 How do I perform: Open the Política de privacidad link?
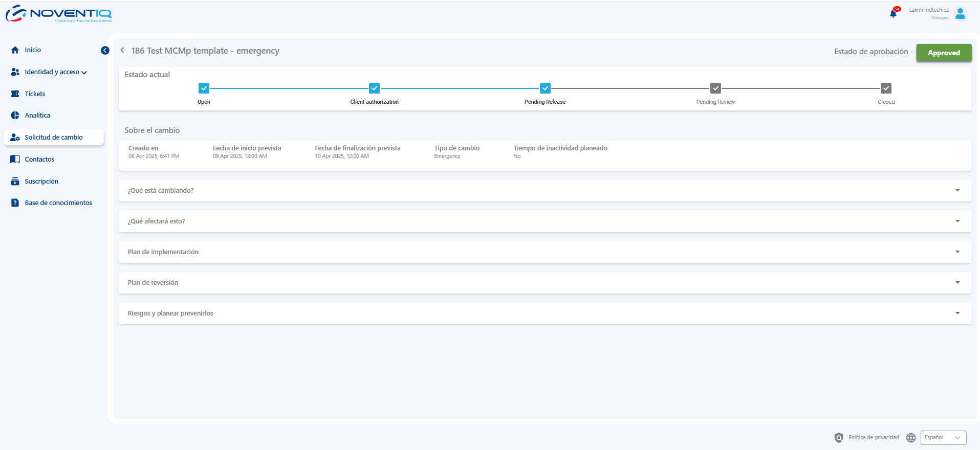(874, 438)
